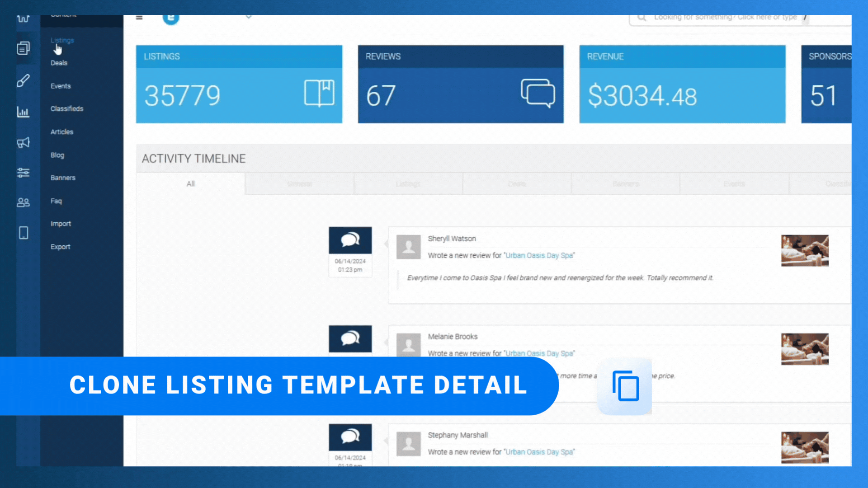The image size is (868, 488).
Task: Click the hamburger menu icon
Action: click(139, 18)
